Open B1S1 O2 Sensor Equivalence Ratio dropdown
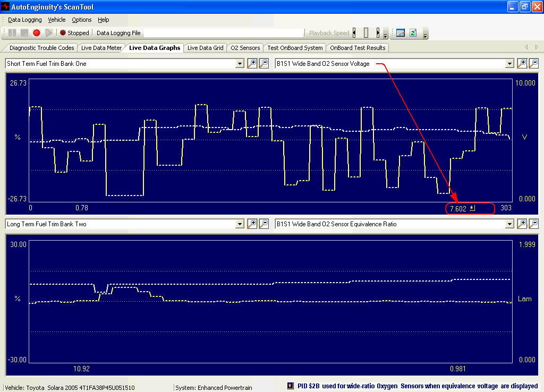Image resolution: width=544 pixels, height=392 pixels. [x=509, y=224]
